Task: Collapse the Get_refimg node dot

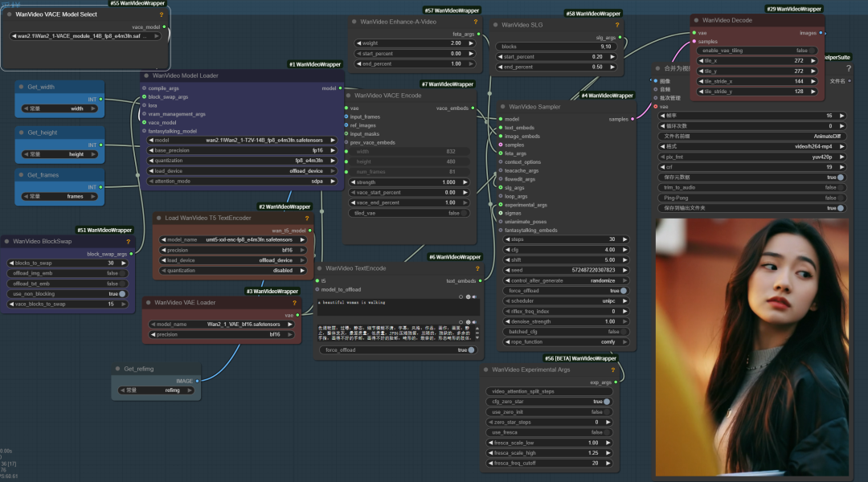Action: tap(117, 369)
